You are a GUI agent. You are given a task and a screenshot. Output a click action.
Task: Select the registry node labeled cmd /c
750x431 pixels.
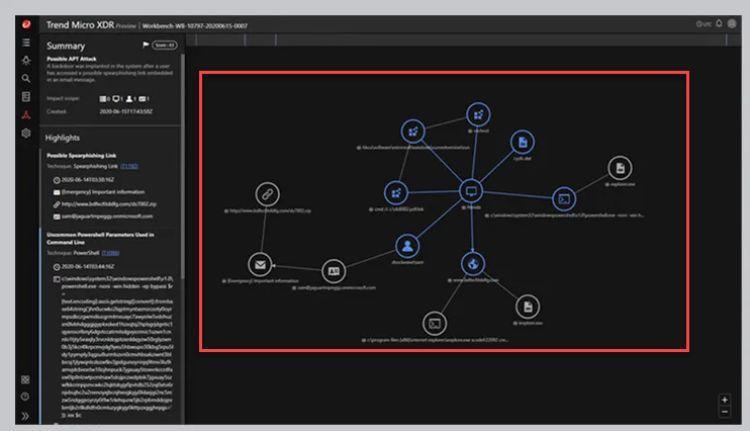point(396,193)
